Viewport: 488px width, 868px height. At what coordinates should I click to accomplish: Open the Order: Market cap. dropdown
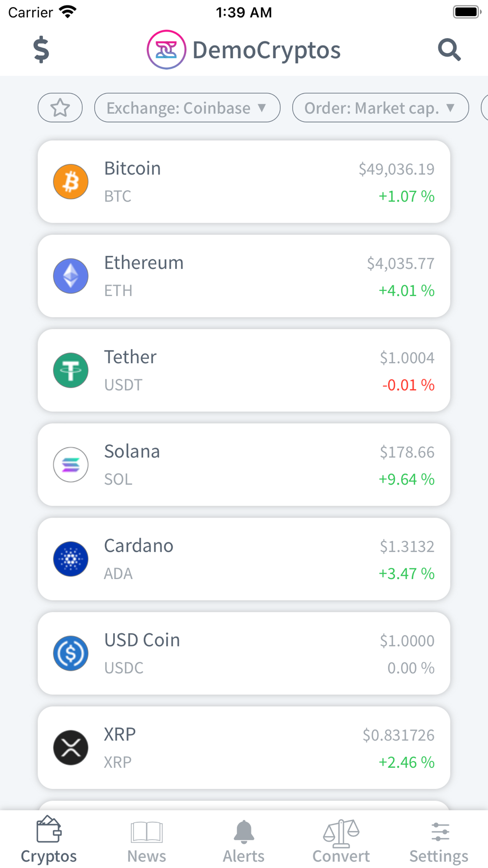click(380, 107)
